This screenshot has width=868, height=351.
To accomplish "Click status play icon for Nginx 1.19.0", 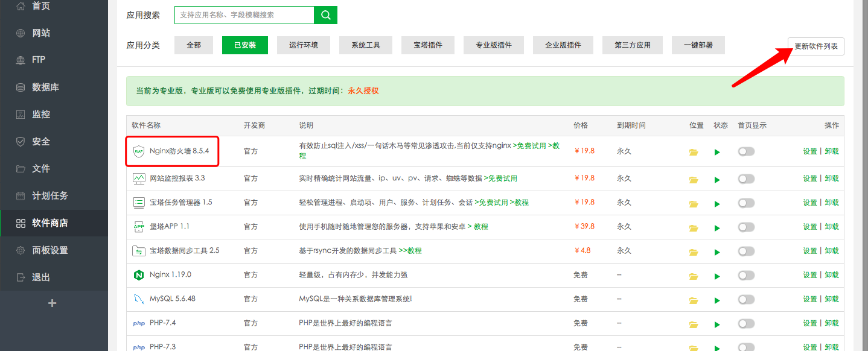I will pyautogui.click(x=717, y=276).
